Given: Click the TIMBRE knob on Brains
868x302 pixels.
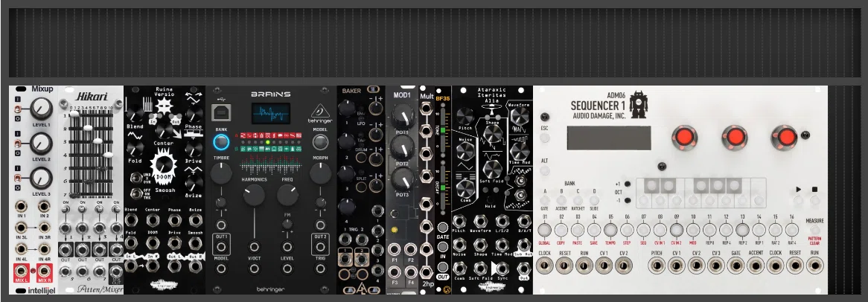Looking at the screenshot, I should coord(221,174).
